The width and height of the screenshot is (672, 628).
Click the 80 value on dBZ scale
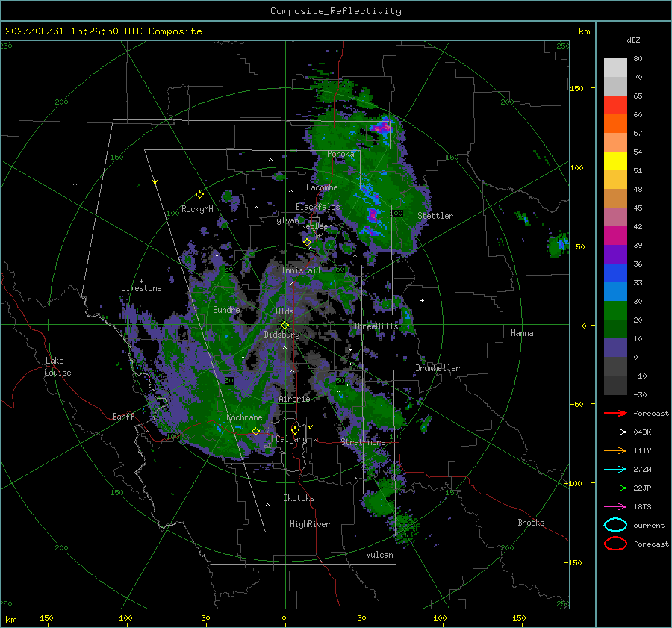(638, 58)
